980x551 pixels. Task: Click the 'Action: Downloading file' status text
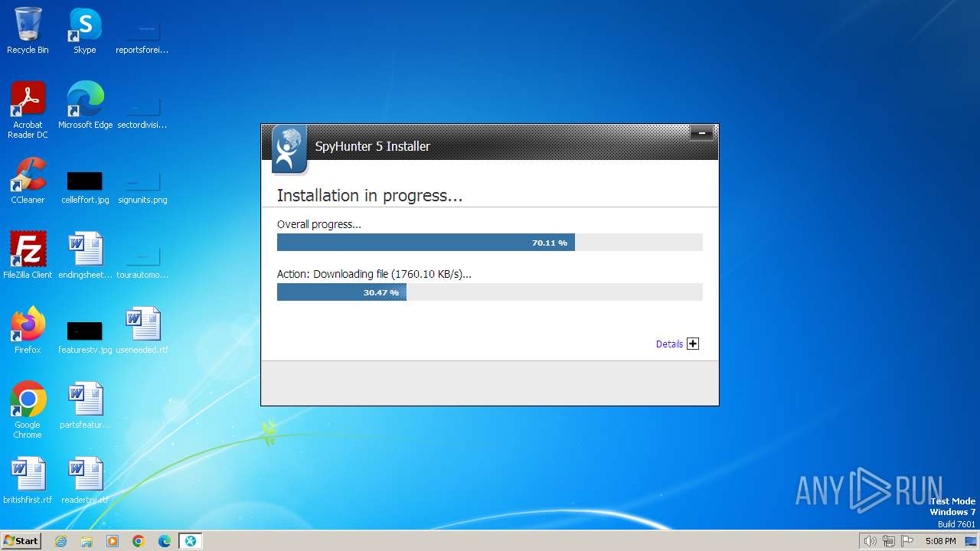(x=374, y=274)
